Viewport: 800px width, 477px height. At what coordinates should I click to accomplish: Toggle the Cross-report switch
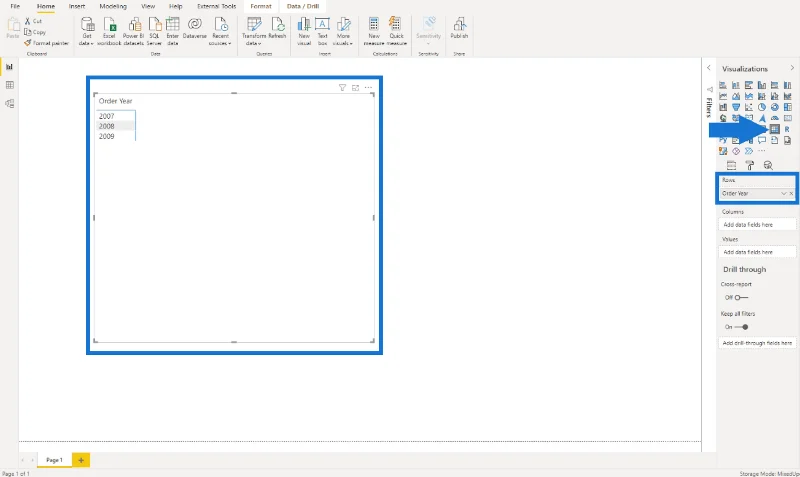pos(741,297)
